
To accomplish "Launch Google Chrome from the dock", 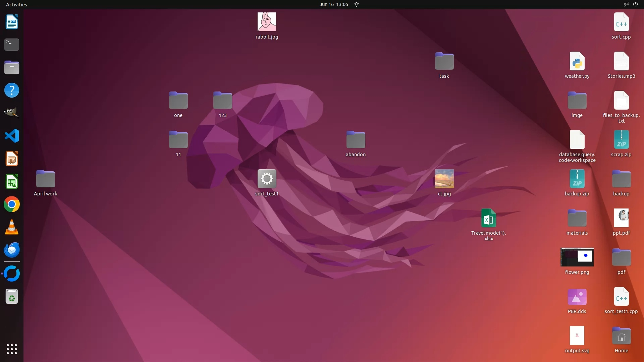I will (12, 204).
